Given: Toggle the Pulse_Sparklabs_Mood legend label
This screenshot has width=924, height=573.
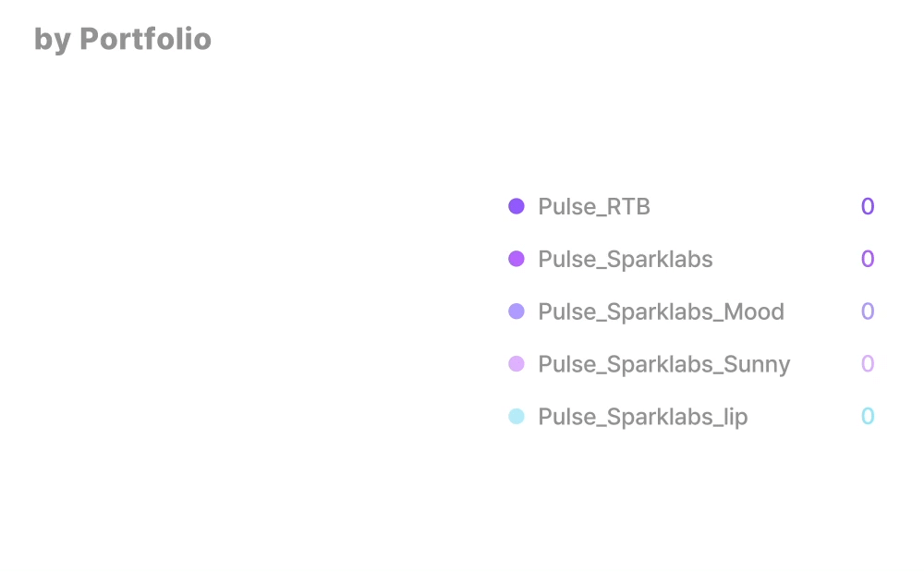Looking at the screenshot, I should pyautogui.click(x=662, y=311).
